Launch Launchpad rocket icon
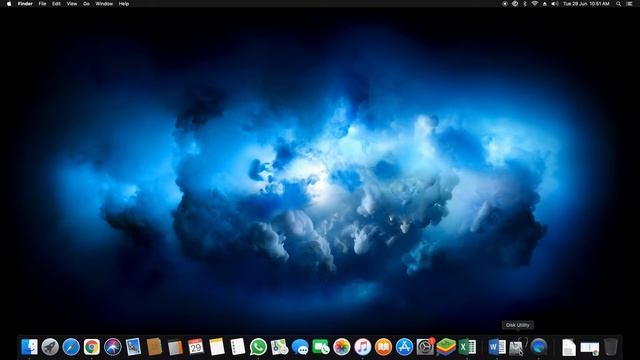Image resolution: width=640 pixels, height=360 pixels. click(x=50, y=347)
